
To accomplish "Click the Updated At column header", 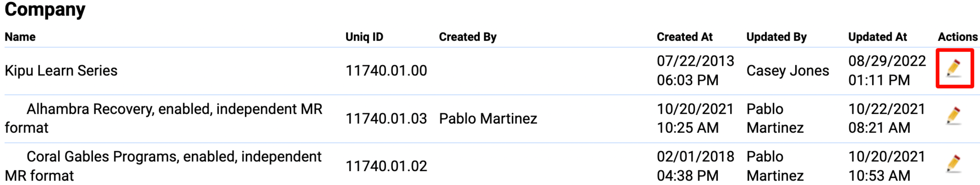I will point(877,37).
